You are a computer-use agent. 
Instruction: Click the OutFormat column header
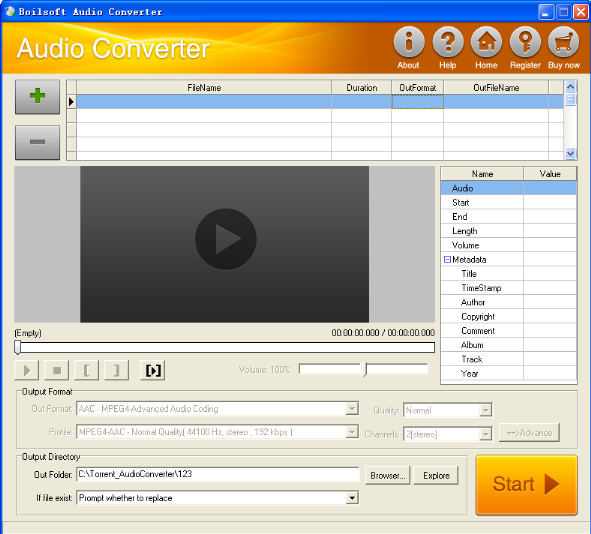418,87
